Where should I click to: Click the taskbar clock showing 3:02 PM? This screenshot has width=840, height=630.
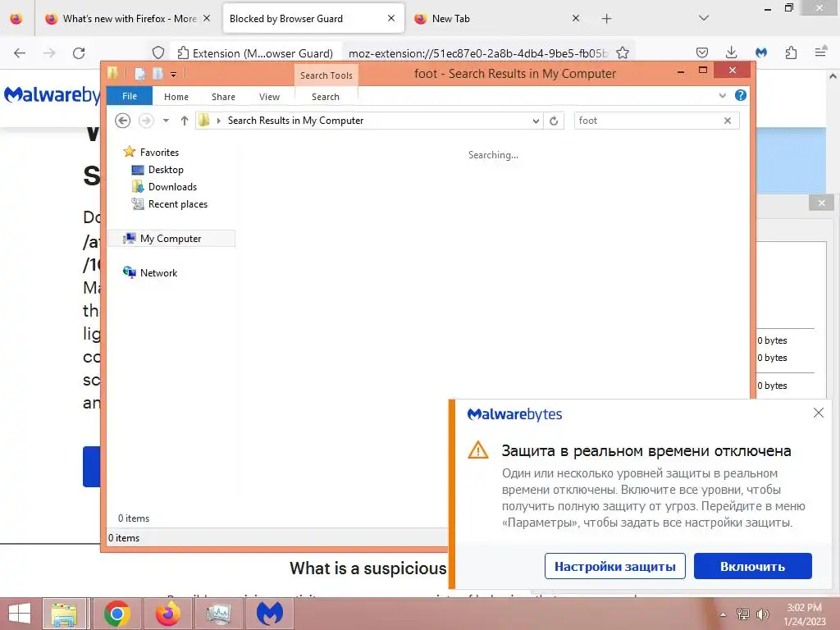point(804,614)
